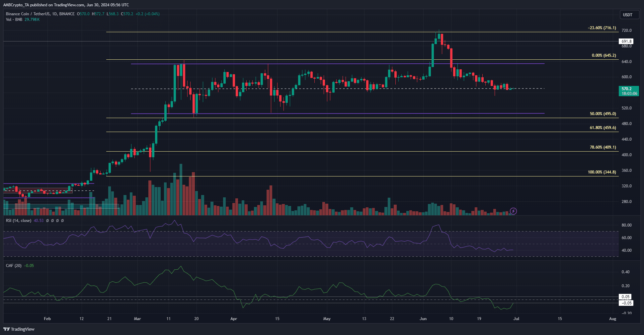Screen dimensions: 644x335
Task: Click the Apr date on time axis
Action: (x=234, y=319)
